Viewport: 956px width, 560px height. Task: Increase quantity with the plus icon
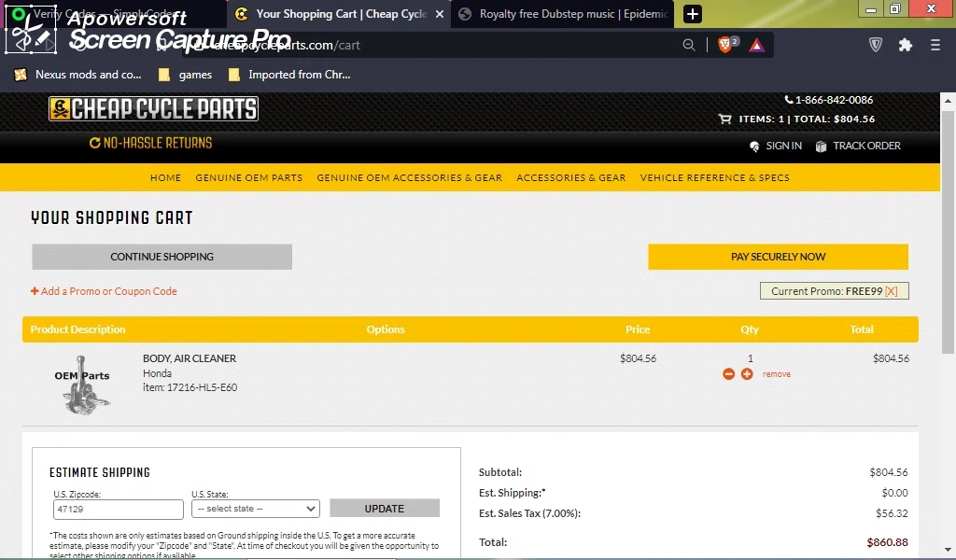click(x=747, y=374)
